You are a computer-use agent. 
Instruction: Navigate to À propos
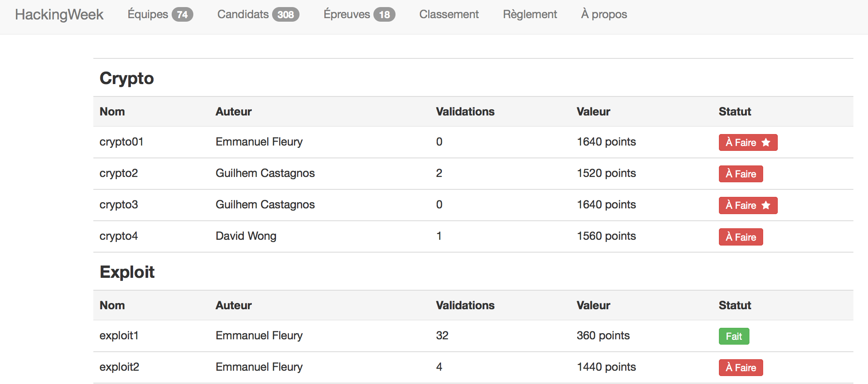[604, 15]
